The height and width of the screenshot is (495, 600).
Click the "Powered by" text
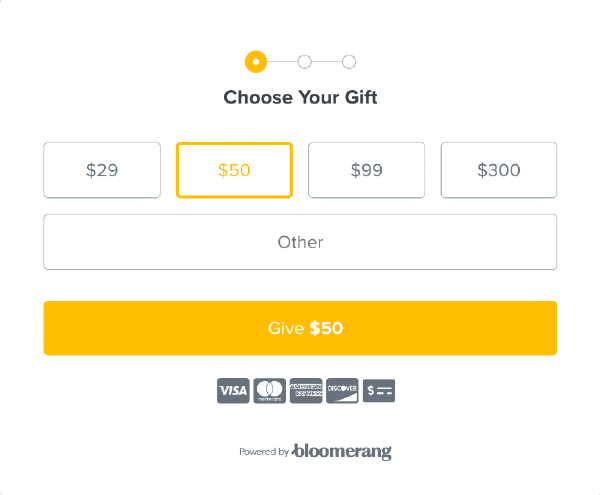click(264, 452)
